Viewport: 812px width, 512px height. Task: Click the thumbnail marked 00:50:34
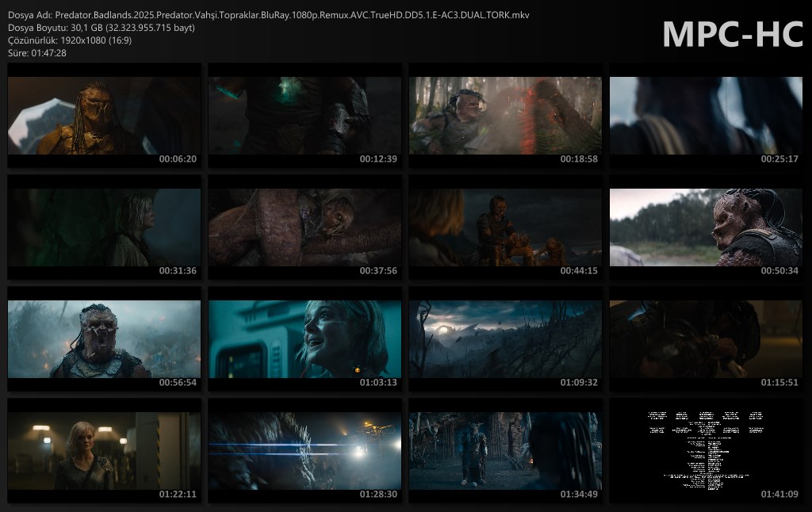pyautogui.click(x=706, y=227)
